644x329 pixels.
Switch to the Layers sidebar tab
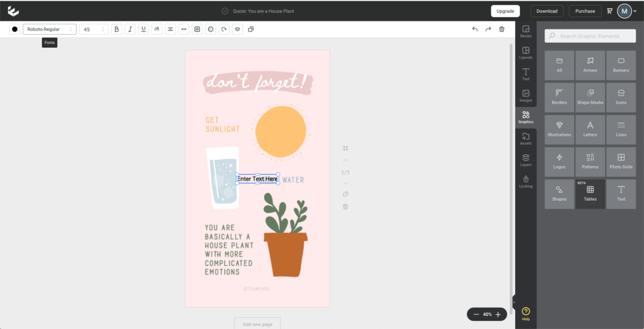point(526,160)
